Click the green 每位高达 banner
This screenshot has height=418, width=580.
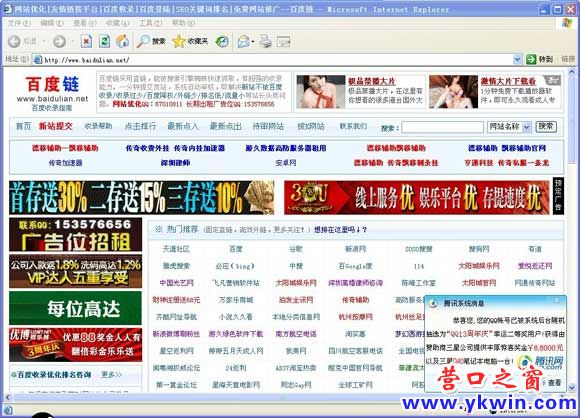click(75, 308)
